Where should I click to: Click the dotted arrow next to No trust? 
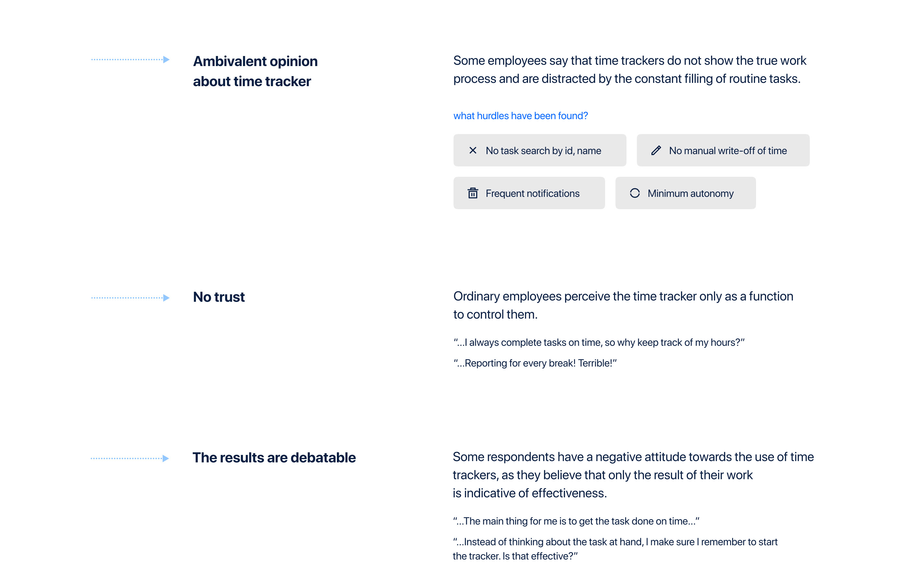point(130,298)
